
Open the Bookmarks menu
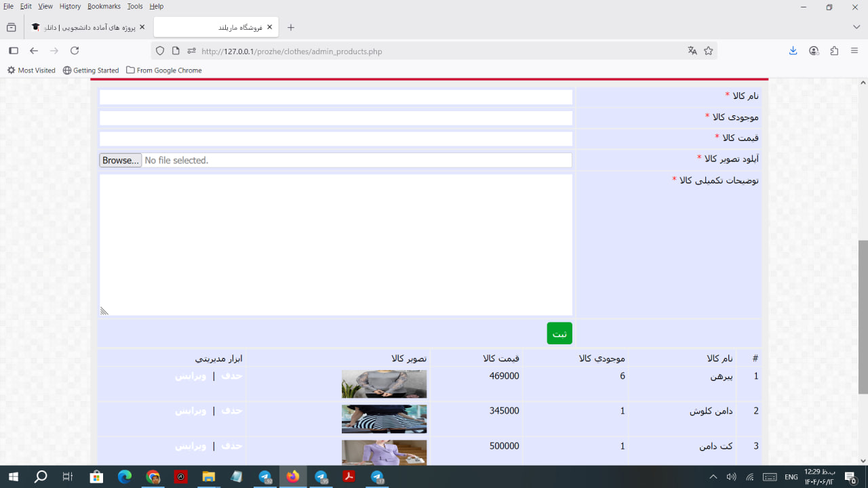pyautogui.click(x=104, y=6)
